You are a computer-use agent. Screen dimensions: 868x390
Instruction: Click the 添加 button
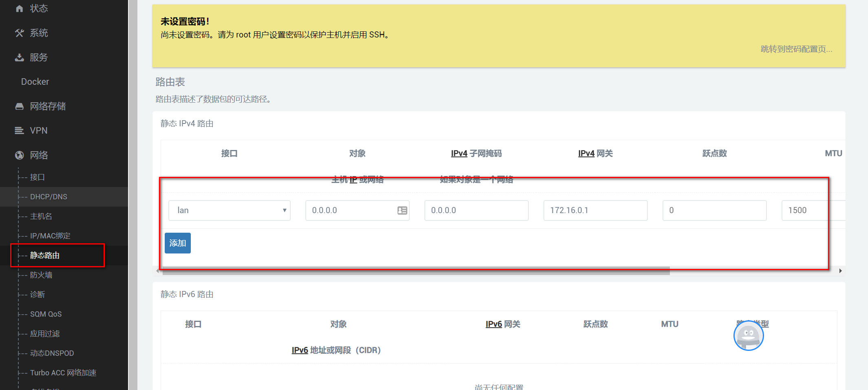point(177,242)
